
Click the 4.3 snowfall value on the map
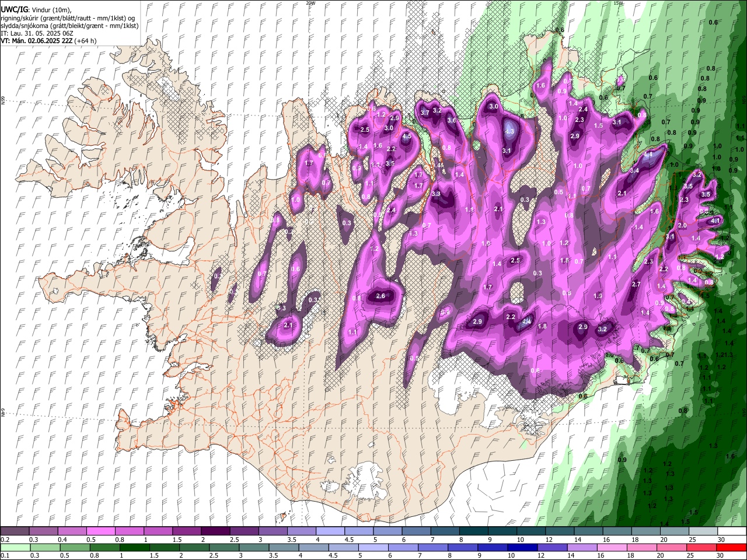click(x=509, y=132)
